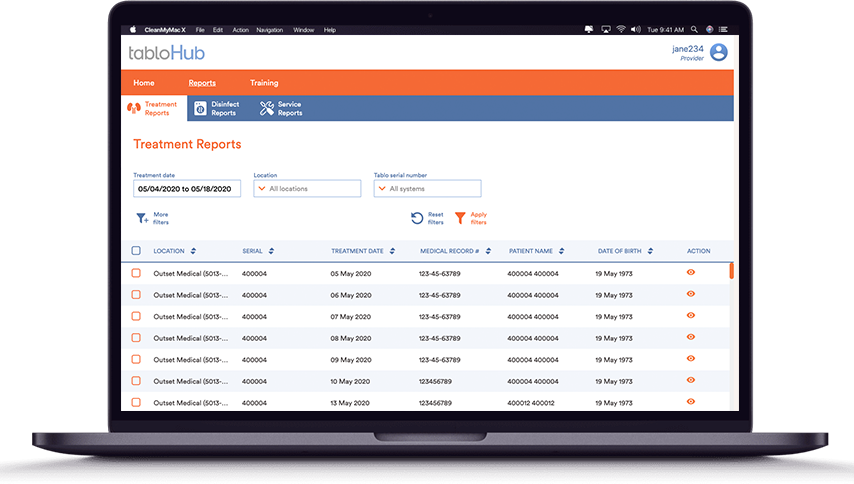Open the Apple menu
The height and width of the screenshot is (484, 854).
(132, 30)
